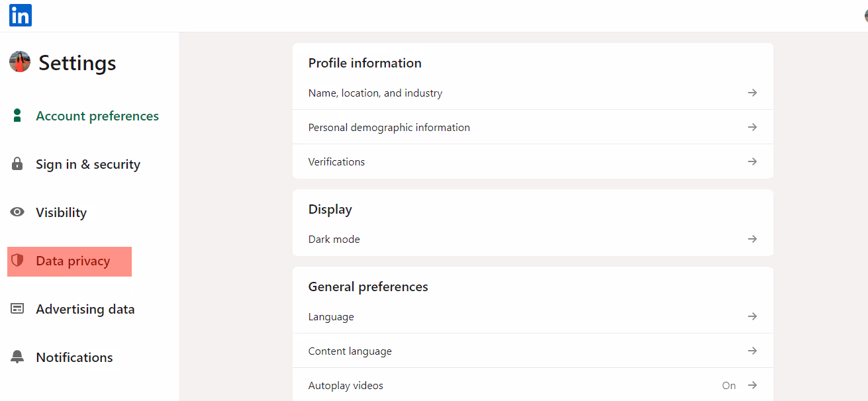The width and height of the screenshot is (868, 401).
Task: Open the Dark mode display setting
Action: tap(334, 239)
